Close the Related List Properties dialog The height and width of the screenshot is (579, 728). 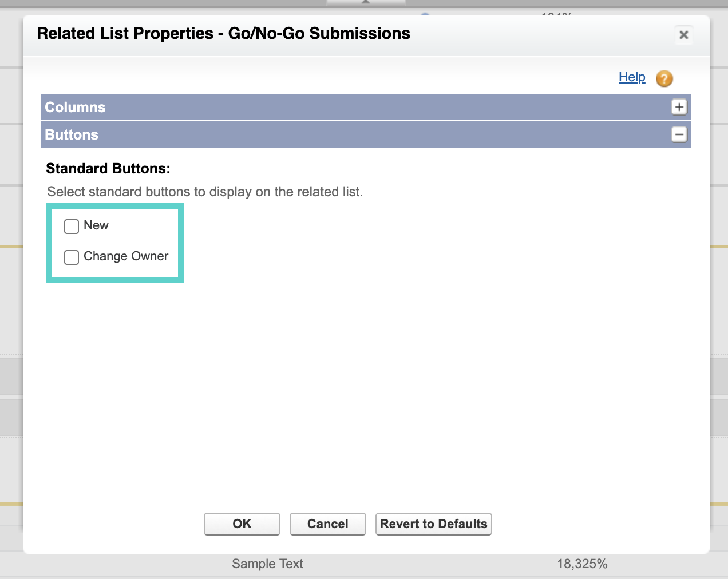click(x=683, y=35)
